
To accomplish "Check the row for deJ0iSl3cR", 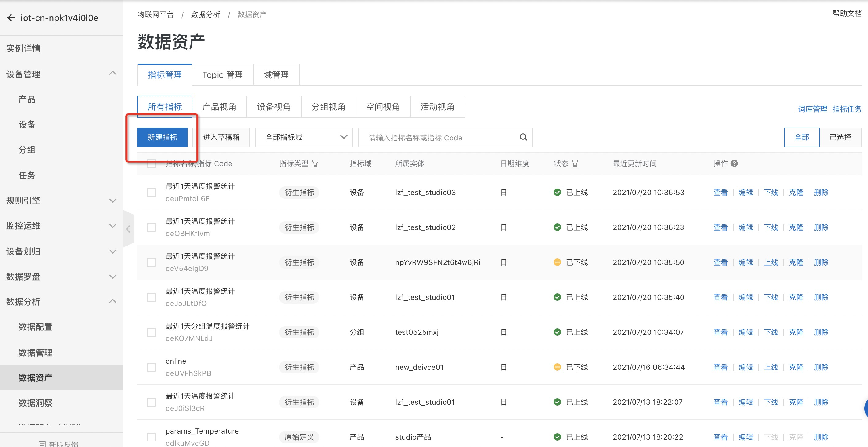I will point(151,402).
